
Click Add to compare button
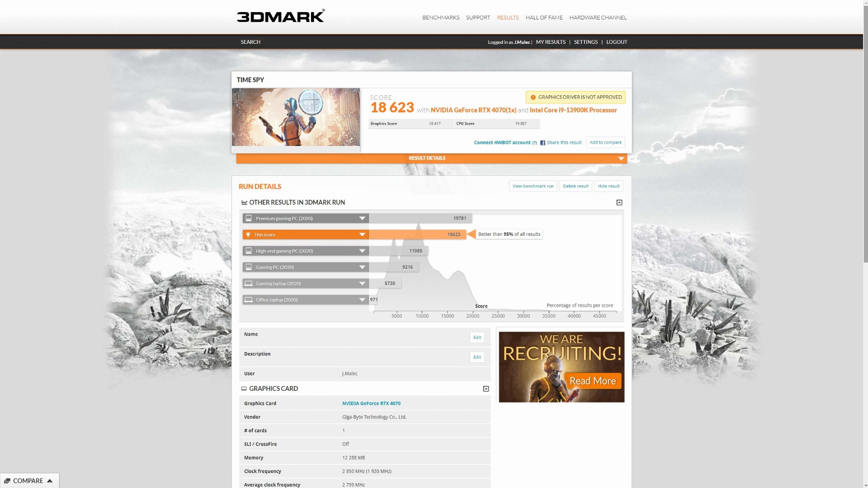pos(605,142)
